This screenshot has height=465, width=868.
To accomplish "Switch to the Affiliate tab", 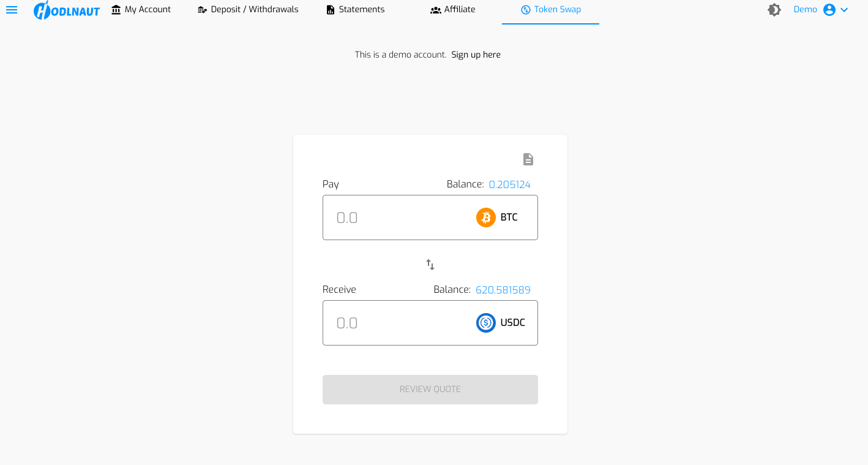I will 453,10.
